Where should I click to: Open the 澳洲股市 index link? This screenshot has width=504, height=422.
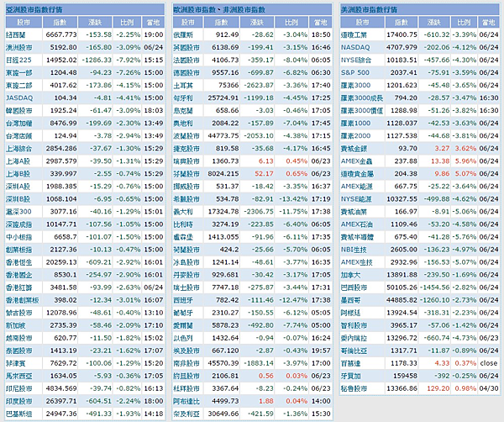click(x=19, y=48)
